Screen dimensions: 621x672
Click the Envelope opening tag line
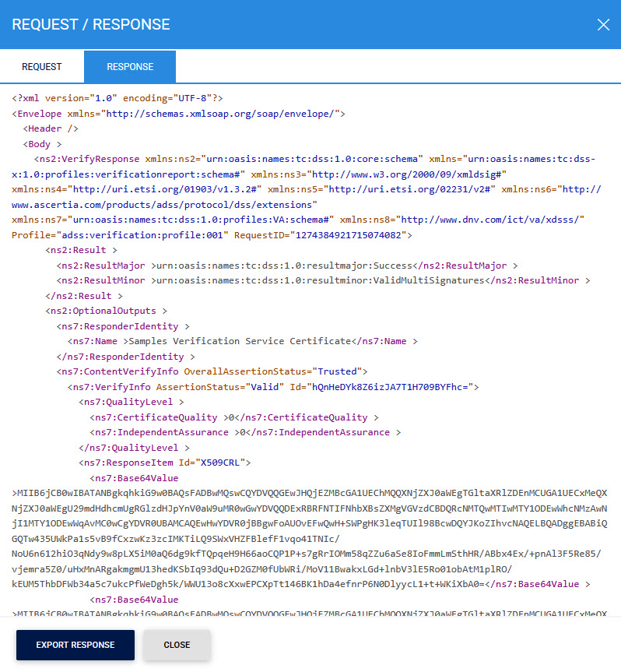pyautogui.click(x=178, y=114)
